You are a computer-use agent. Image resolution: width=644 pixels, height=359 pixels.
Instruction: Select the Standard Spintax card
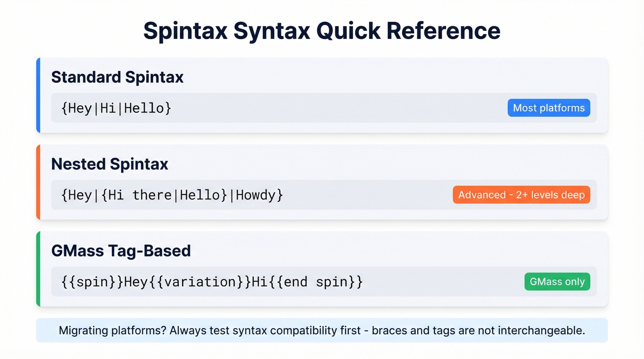322,95
